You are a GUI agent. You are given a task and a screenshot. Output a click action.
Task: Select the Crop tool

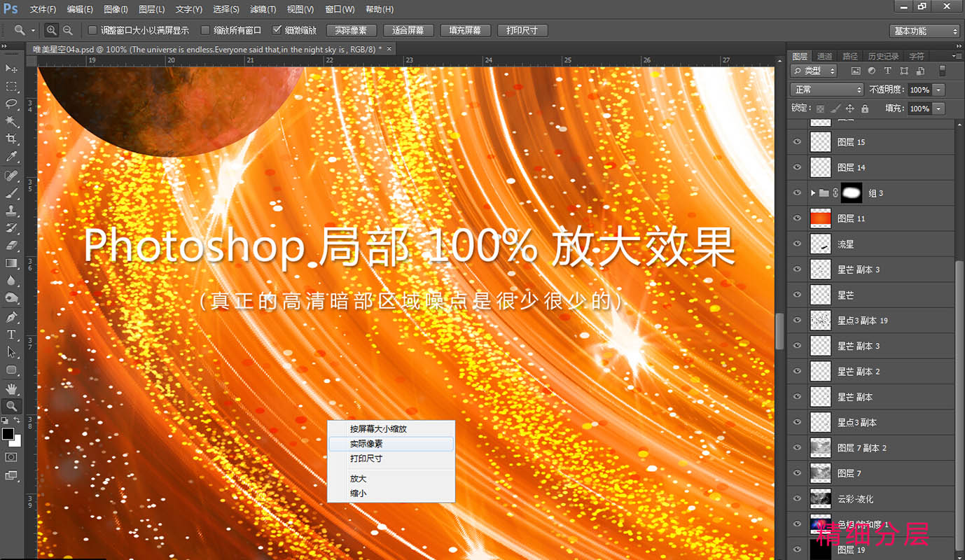11,139
